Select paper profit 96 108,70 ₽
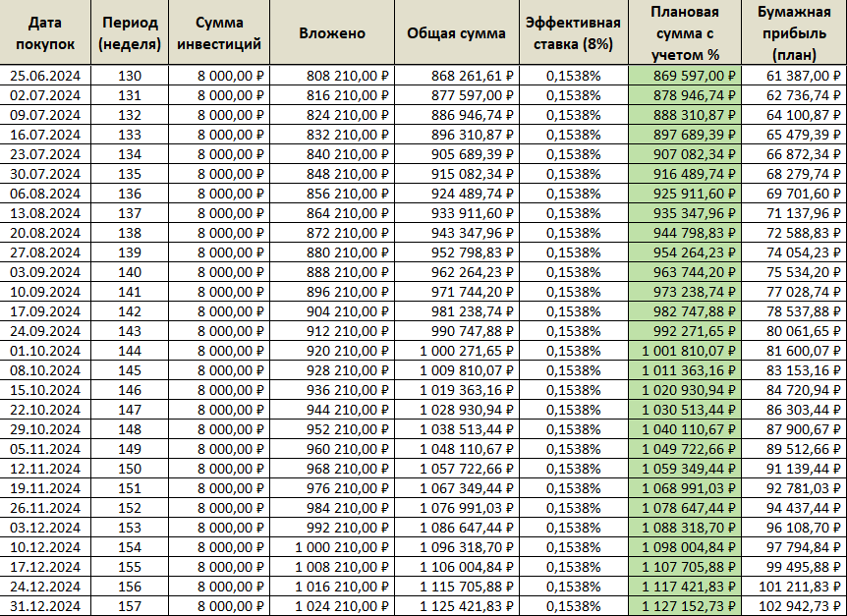Viewport: 847px width, 616px height. click(794, 528)
